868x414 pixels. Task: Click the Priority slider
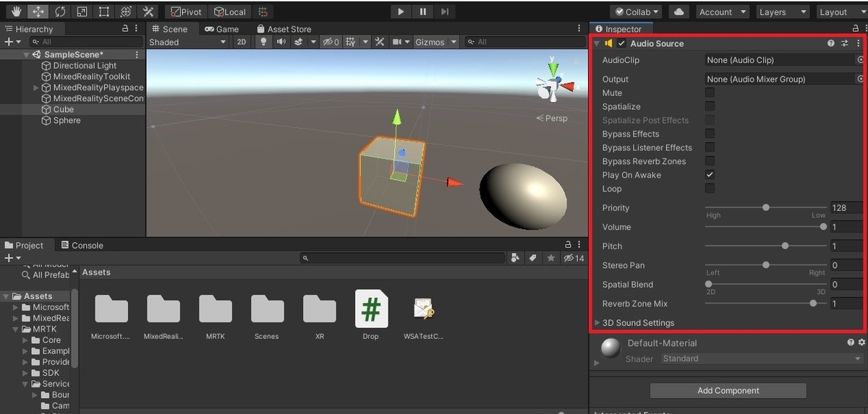pyautogui.click(x=766, y=207)
